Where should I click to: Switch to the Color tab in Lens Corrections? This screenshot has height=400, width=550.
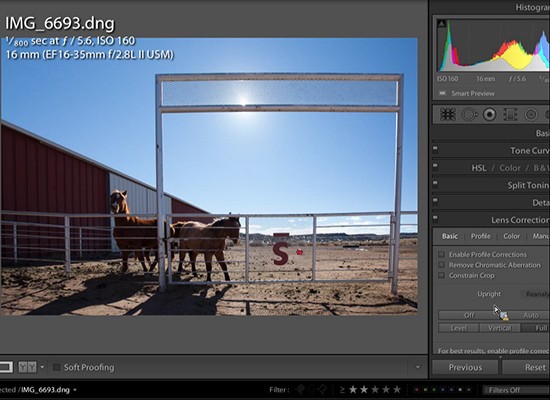point(511,236)
